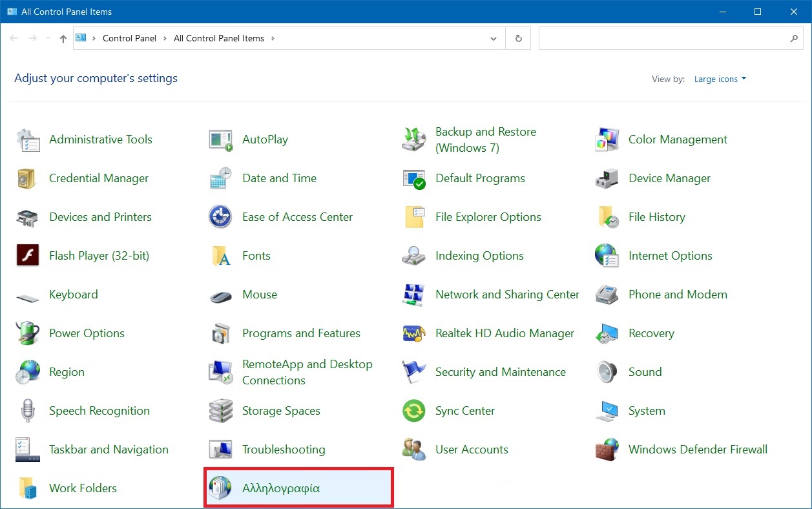Open Realtek HD Audio Manager icon
Screen dimensions: 812x509
pos(414,333)
